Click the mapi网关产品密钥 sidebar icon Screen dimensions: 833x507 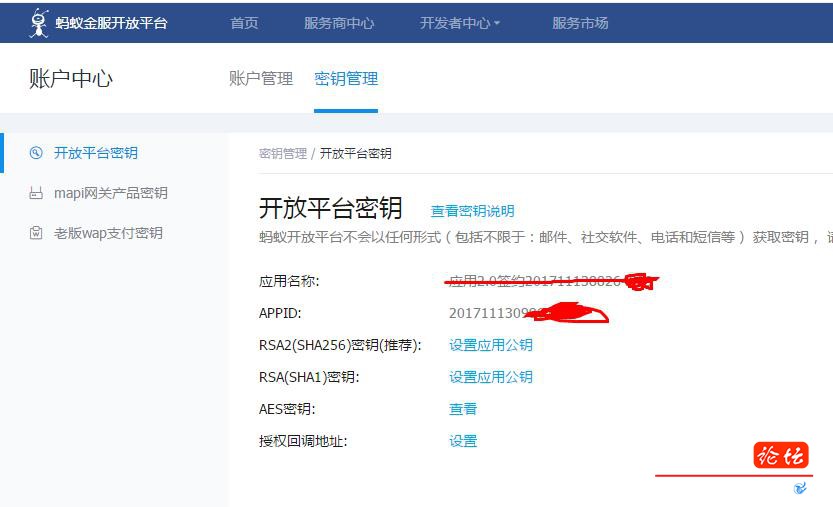[36, 193]
